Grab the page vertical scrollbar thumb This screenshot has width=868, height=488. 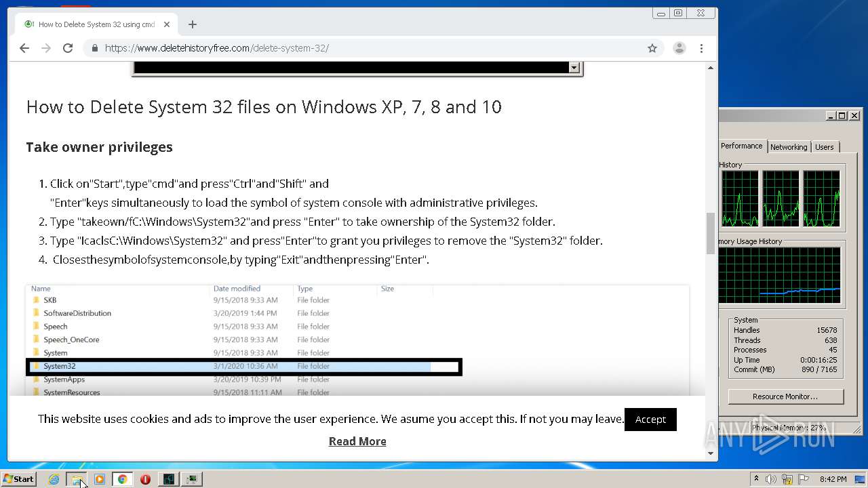tap(711, 233)
